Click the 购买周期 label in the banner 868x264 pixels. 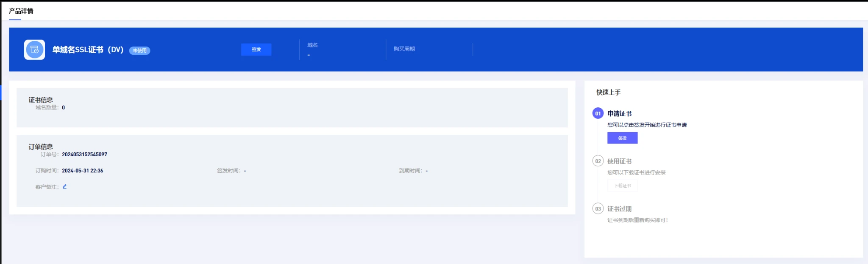click(x=404, y=49)
